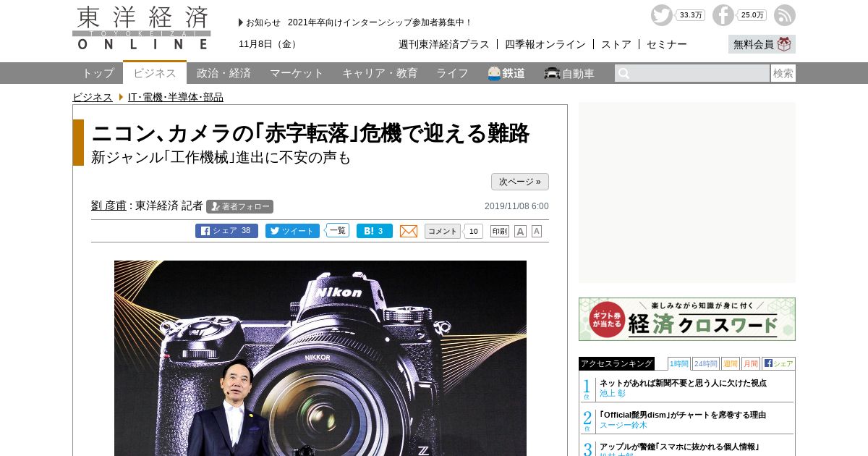This screenshot has height=456, width=868.
Task: Click the 25.0万 Facebook follower count
Action: click(x=752, y=15)
